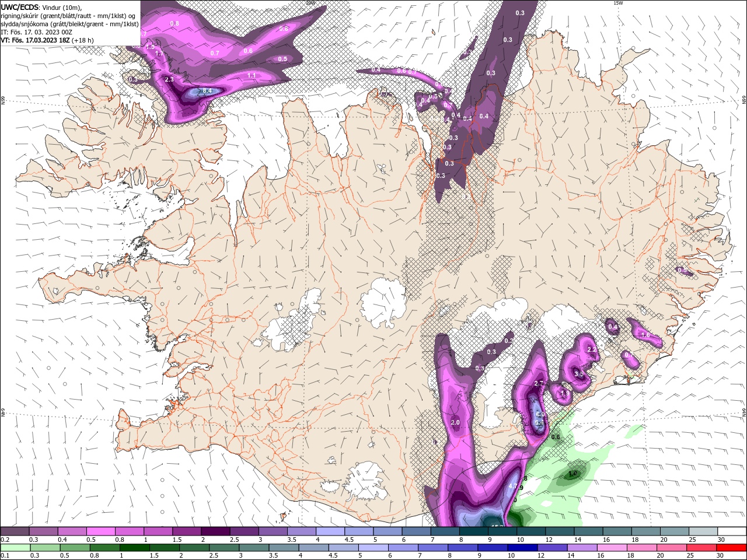The height and width of the screenshot is (560, 747).
Task: Click the 15W longitude label
Action: 618,3
